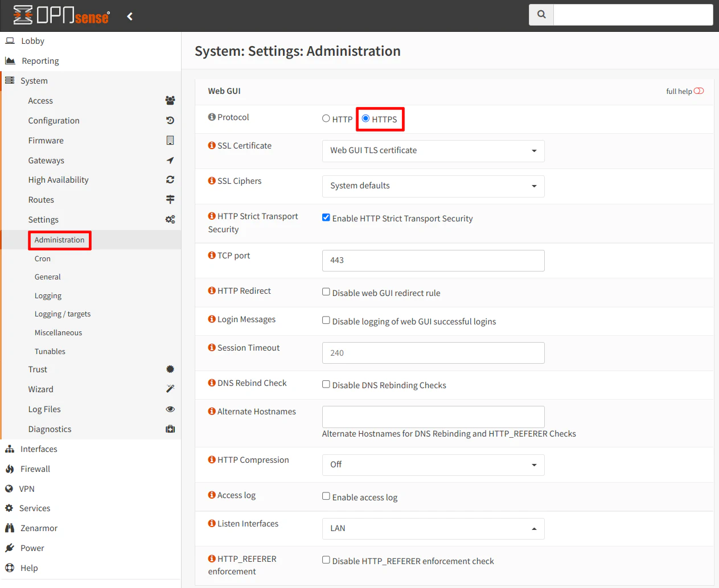Screen dimensions: 719x588
Task: Open the Logging / targets page
Action: [x=63, y=314]
